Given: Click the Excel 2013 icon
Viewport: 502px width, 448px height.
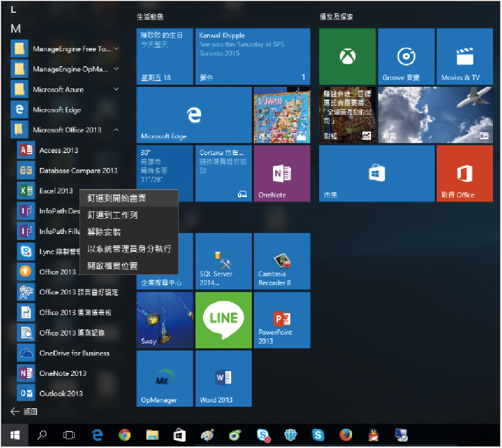Looking at the screenshot, I should [26, 191].
